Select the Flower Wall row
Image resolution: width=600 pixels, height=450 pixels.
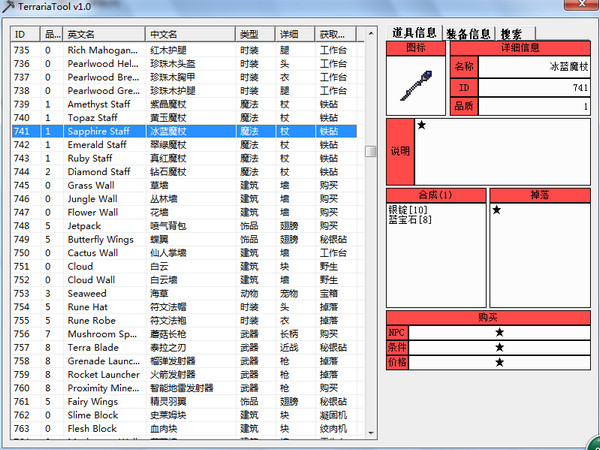click(184, 212)
